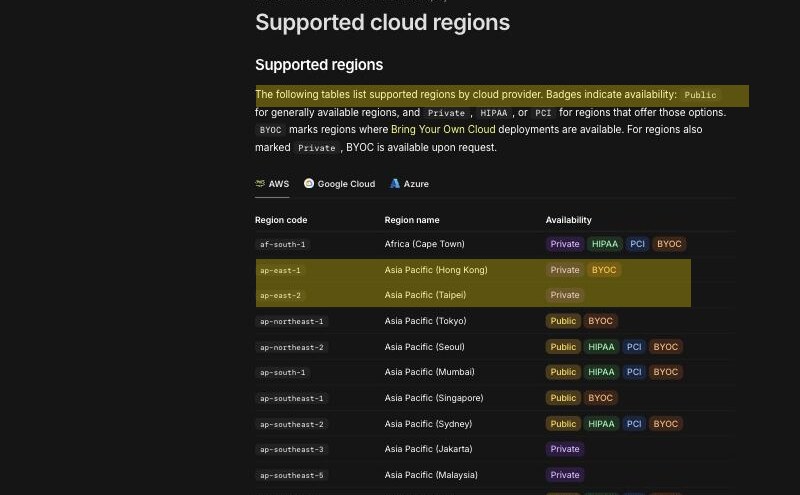This screenshot has width=800, height=495.
Task: Click the Supported regions subheading
Action: 319,65
